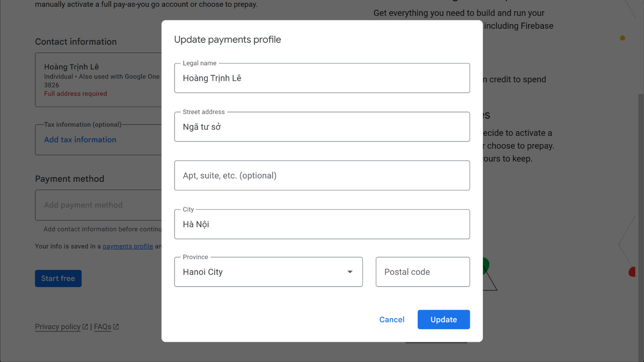Click the Legal name input field
The height and width of the screenshot is (362, 644).
[322, 78]
